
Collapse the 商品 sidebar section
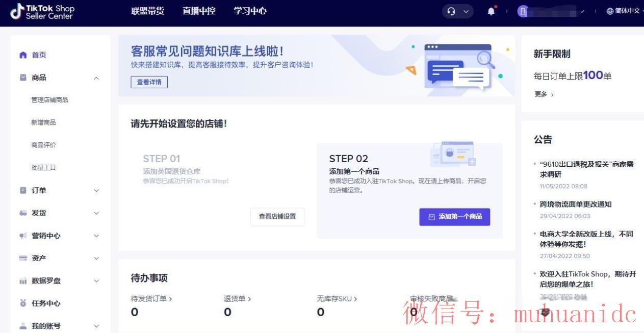[x=96, y=78]
